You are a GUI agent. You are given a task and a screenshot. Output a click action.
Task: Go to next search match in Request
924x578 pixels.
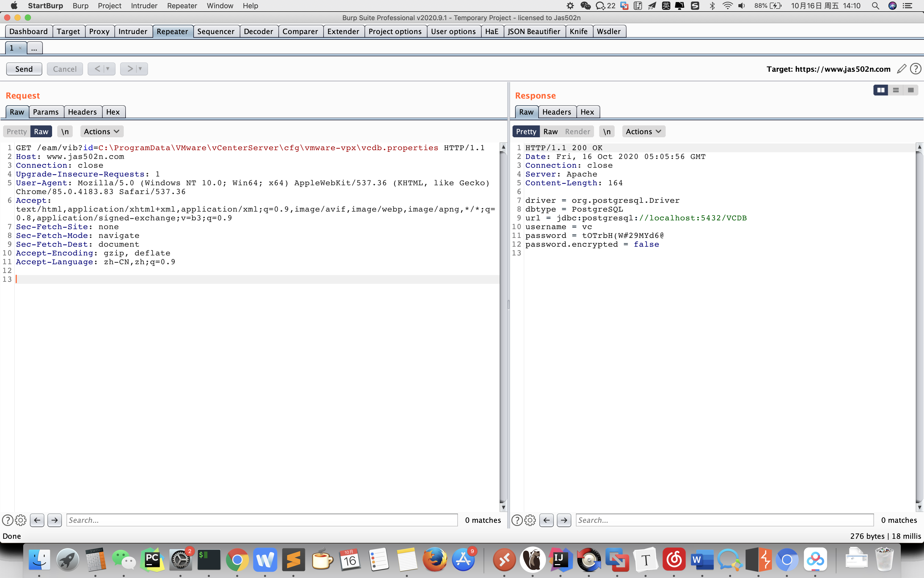point(55,520)
